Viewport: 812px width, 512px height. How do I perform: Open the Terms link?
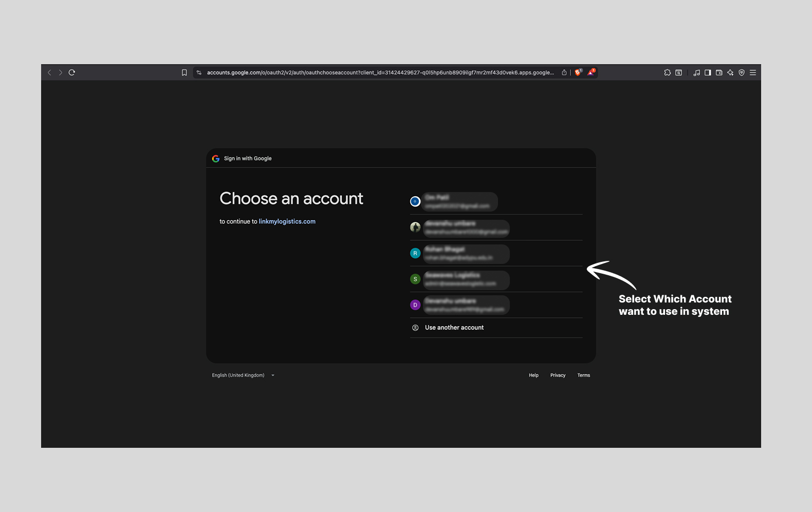[x=583, y=375]
